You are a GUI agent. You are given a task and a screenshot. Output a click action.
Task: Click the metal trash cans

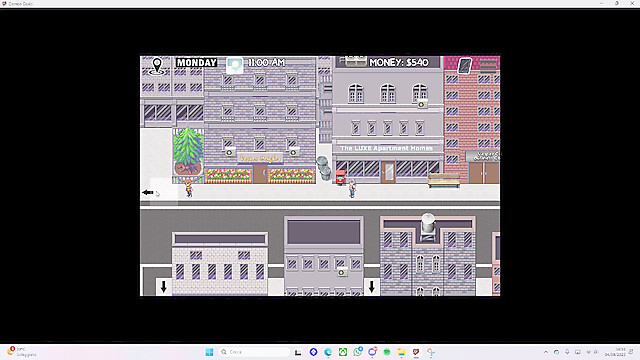(324, 168)
